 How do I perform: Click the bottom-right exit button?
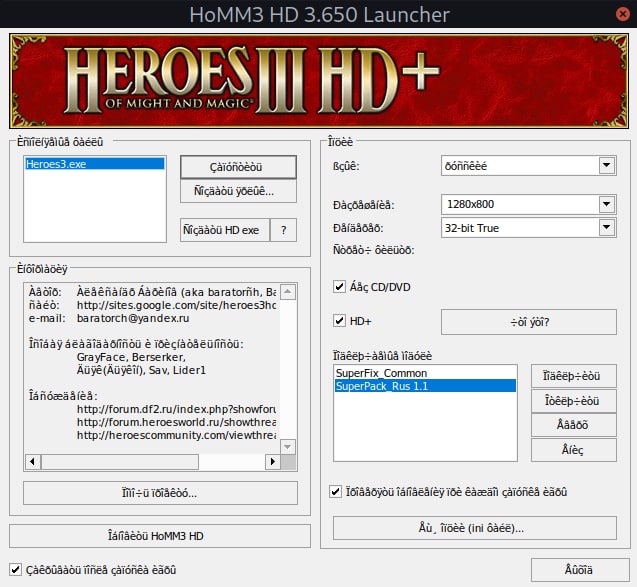click(x=580, y=570)
